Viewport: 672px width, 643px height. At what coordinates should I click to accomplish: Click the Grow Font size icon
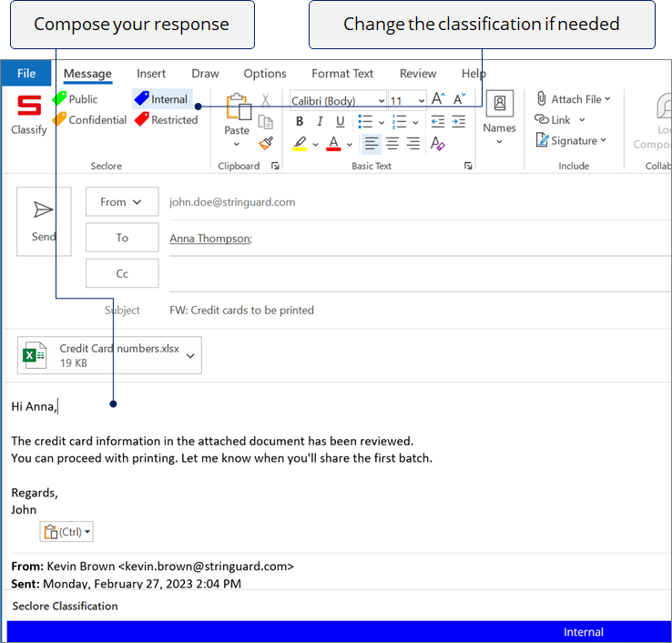pos(438,100)
